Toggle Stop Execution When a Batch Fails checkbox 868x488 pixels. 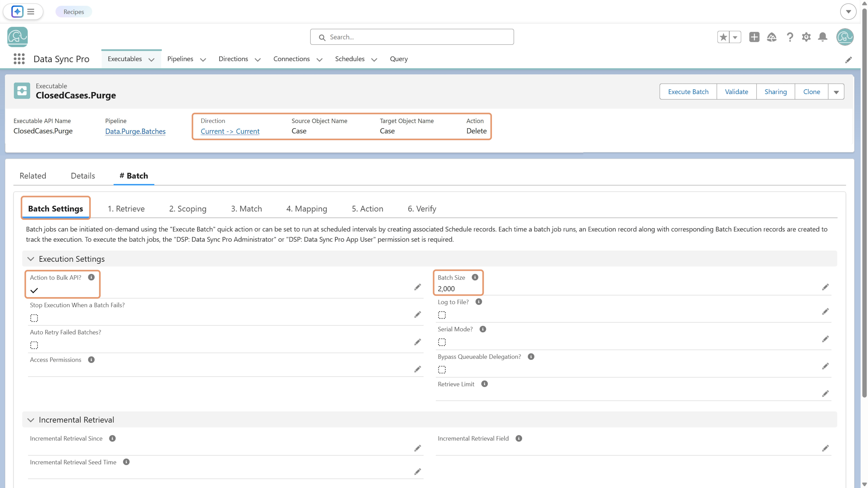[x=34, y=318]
